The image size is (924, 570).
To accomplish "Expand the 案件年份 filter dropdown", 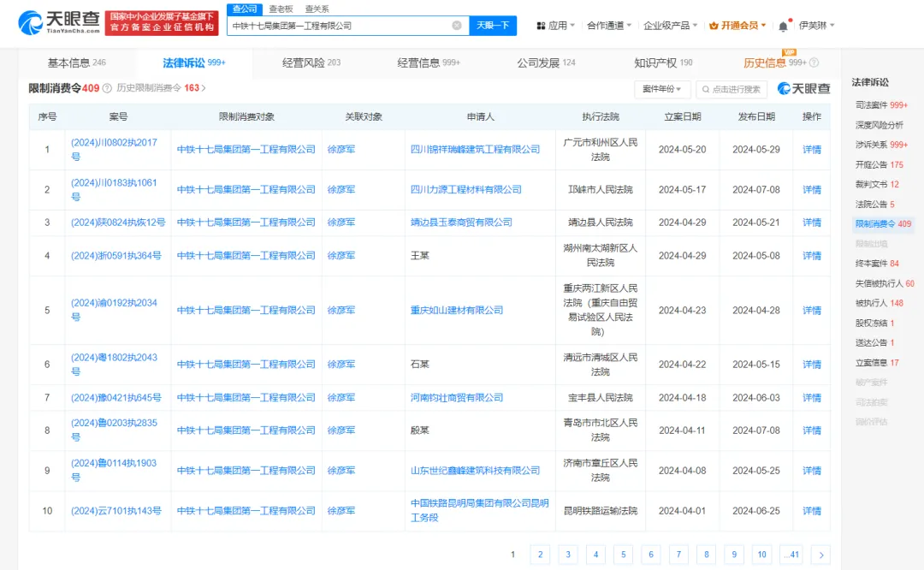I will coord(662,89).
